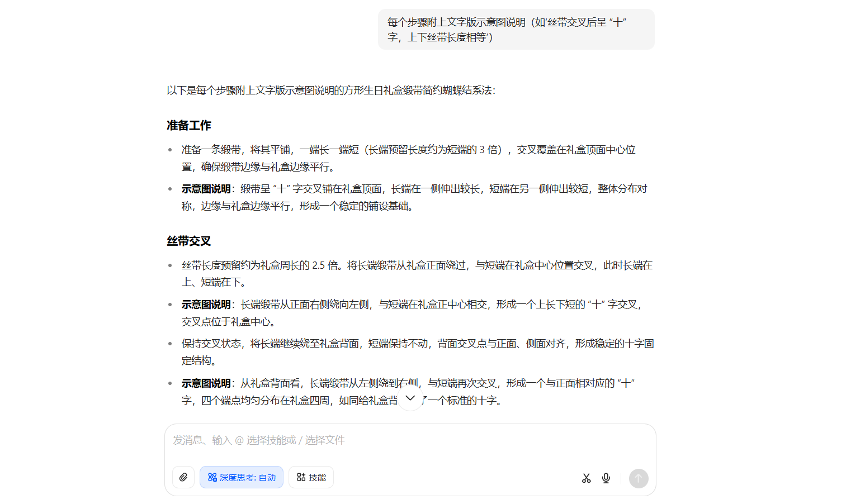Click the scissors screenshot icon
Viewport: 846px width, 504px height.
coord(586,478)
